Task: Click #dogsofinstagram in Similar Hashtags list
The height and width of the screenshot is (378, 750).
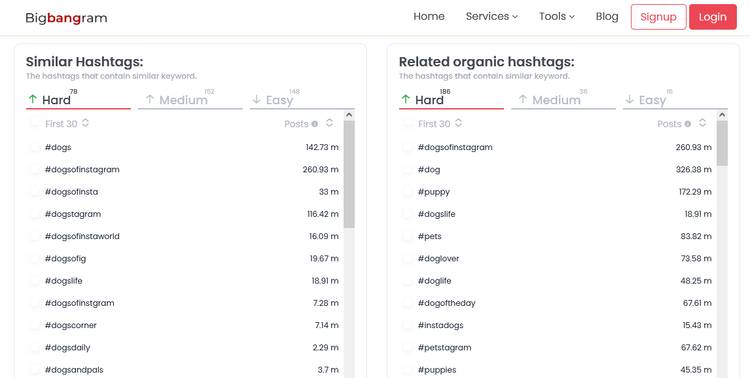Action: [82, 169]
